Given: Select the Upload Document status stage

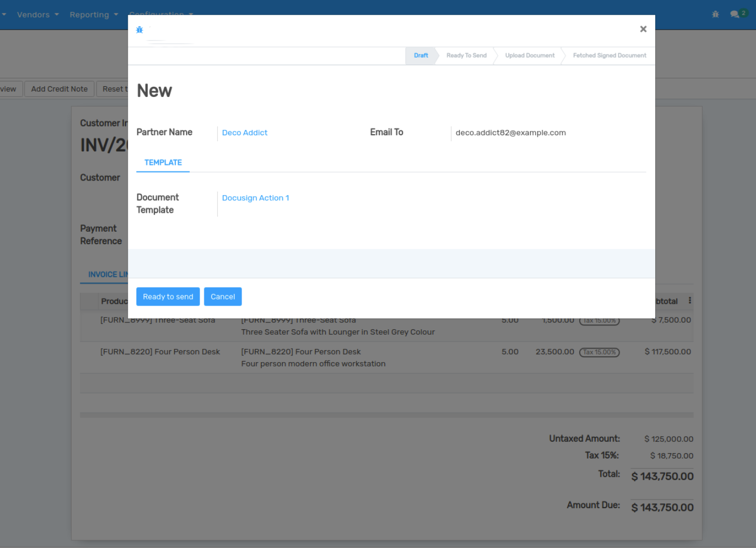Looking at the screenshot, I should click(x=530, y=56).
